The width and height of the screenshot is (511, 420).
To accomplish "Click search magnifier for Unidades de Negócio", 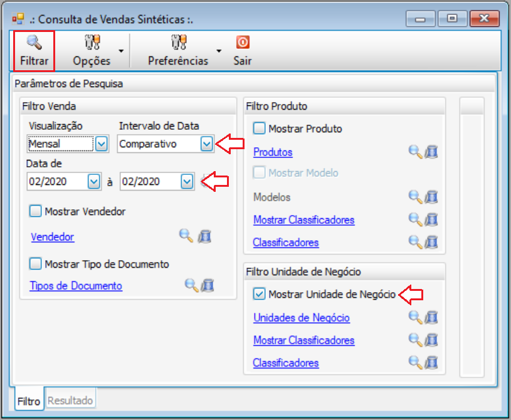I will click(416, 317).
